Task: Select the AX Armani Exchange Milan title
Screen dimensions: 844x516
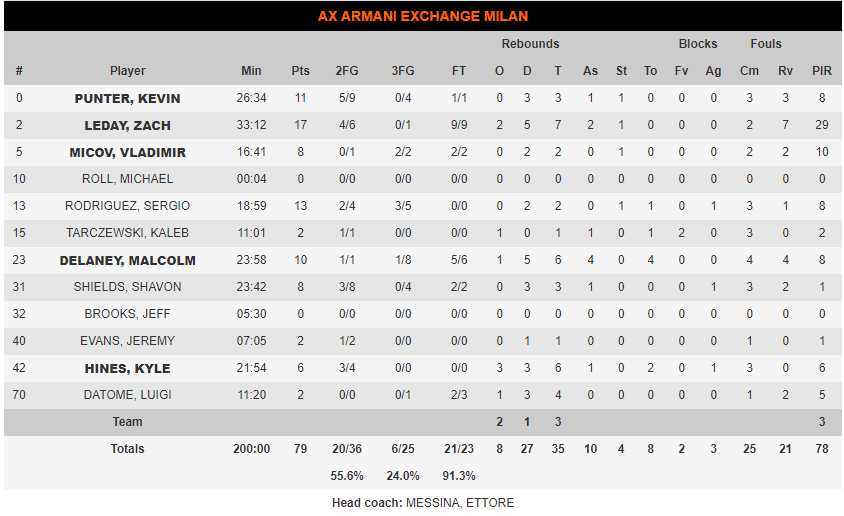Action: 423,16
